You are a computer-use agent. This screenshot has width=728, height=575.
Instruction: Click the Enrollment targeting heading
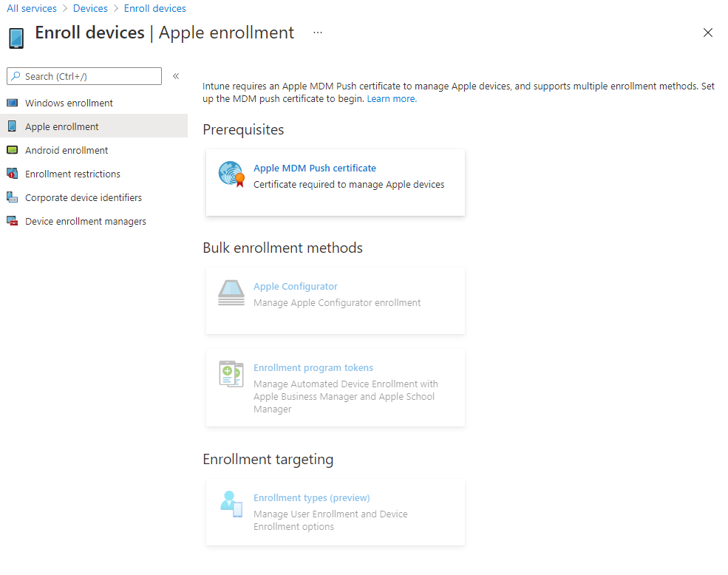268,459
